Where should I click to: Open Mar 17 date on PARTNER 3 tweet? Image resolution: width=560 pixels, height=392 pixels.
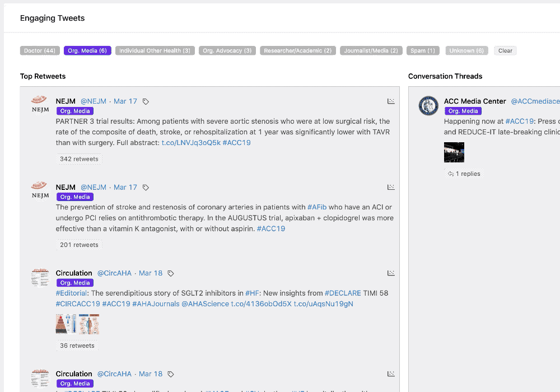pyautogui.click(x=125, y=101)
